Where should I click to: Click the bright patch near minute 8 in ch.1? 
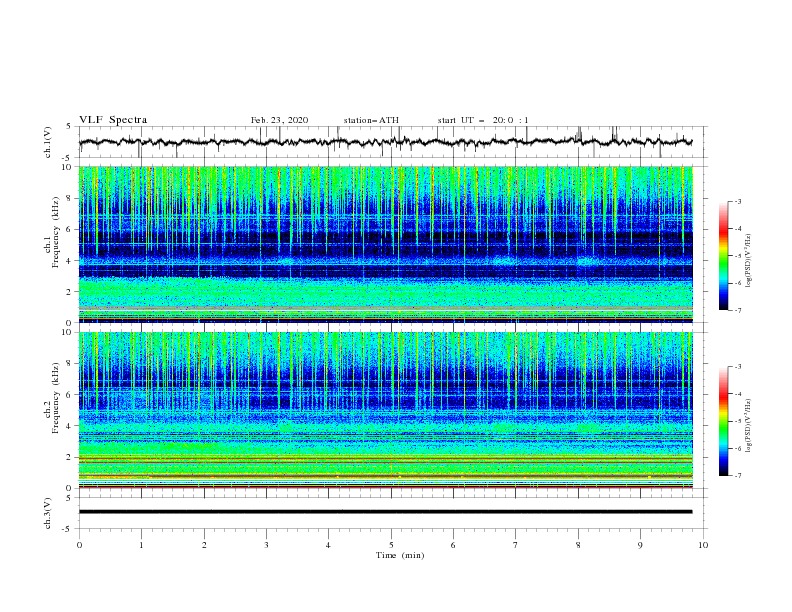coord(586,262)
